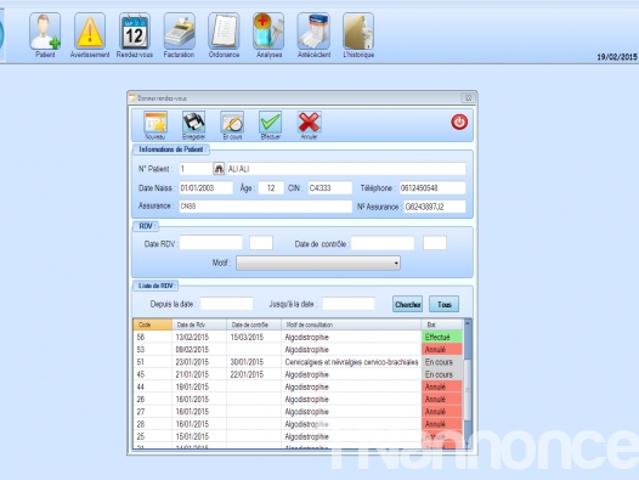Sort by Date de Rdv column header
The image size is (639, 480).
[199, 325]
